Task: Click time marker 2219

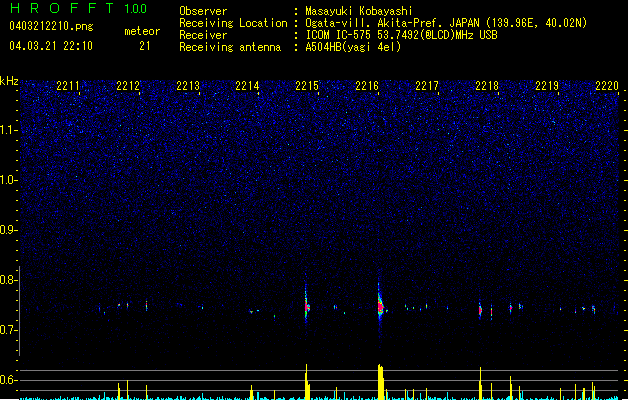Action: tap(547, 86)
